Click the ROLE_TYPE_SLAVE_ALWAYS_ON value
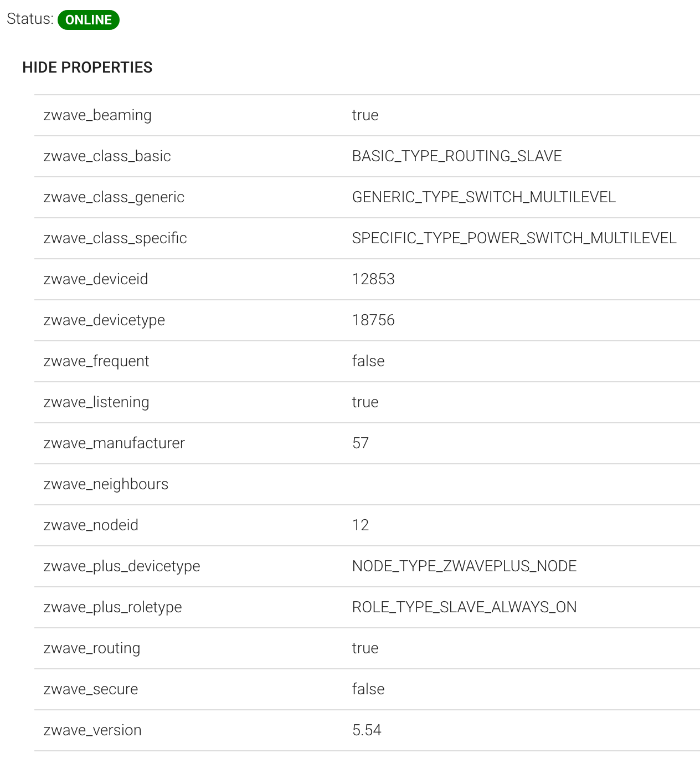 pyautogui.click(x=464, y=607)
